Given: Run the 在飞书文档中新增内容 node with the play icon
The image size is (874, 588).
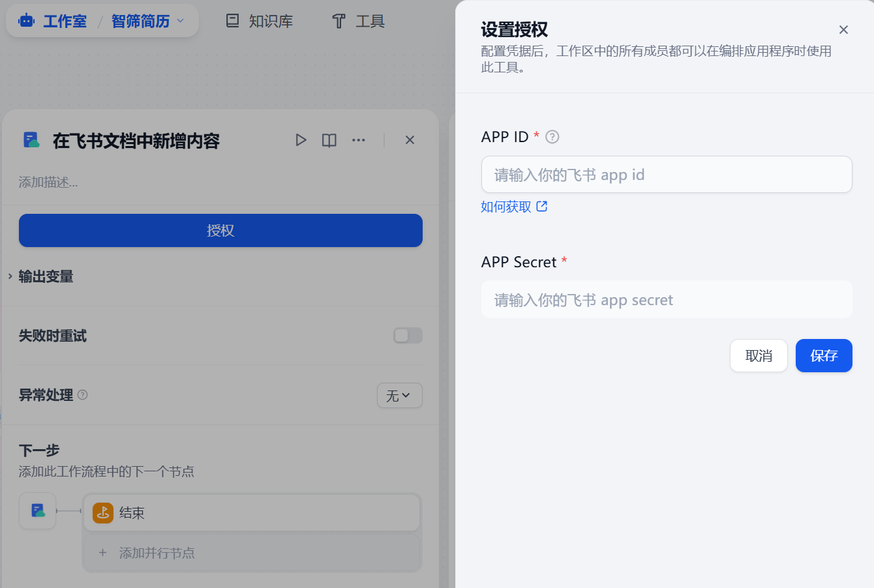Looking at the screenshot, I should [301, 140].
